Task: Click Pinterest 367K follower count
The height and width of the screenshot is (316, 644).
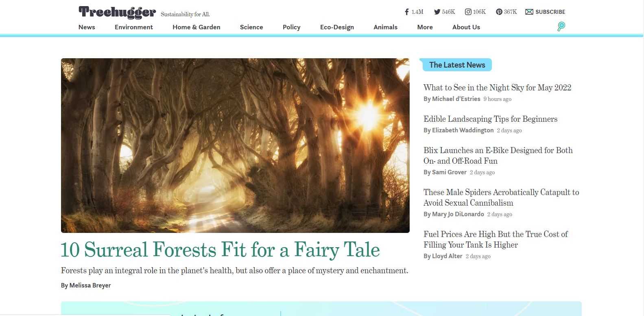Action: click(x=510, y=12)
